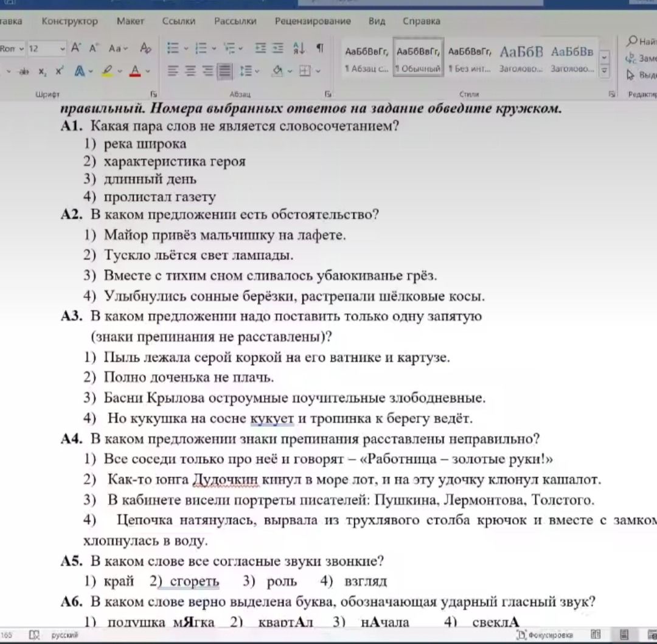Click the text highlight color marker

(x=107, y=71)
